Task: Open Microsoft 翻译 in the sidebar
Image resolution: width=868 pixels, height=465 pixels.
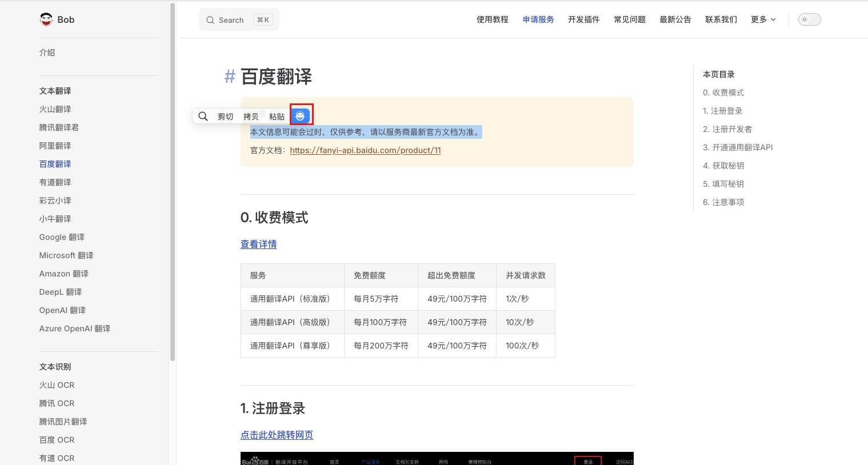Action: (66, 255)
